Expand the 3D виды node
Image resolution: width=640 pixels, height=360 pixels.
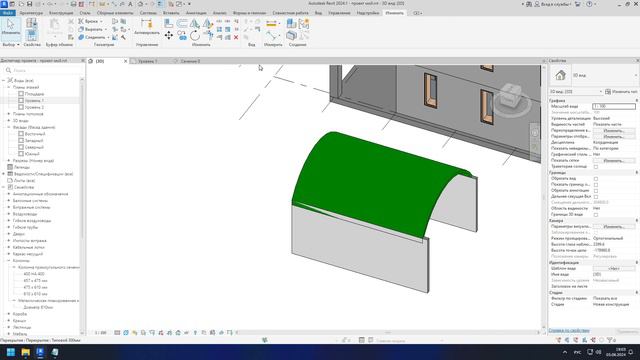9,120
